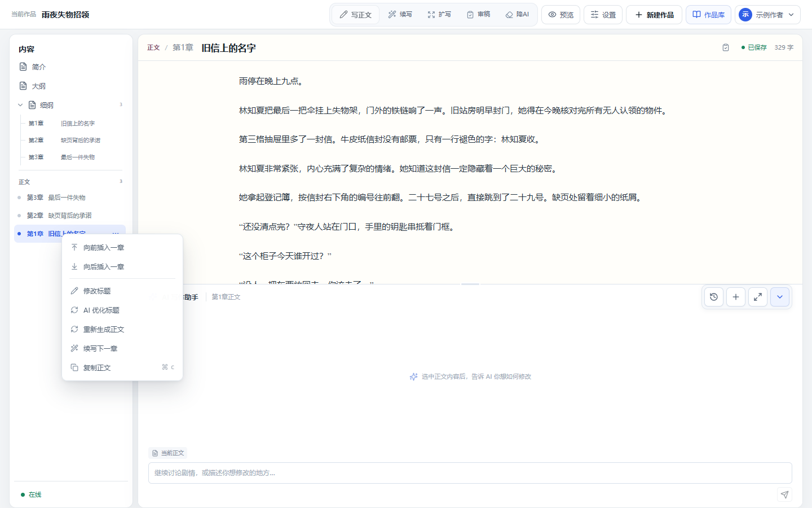Select the 续写 continue-writing tool
Viewport: 812px width, 508px height.
point(400,15)
